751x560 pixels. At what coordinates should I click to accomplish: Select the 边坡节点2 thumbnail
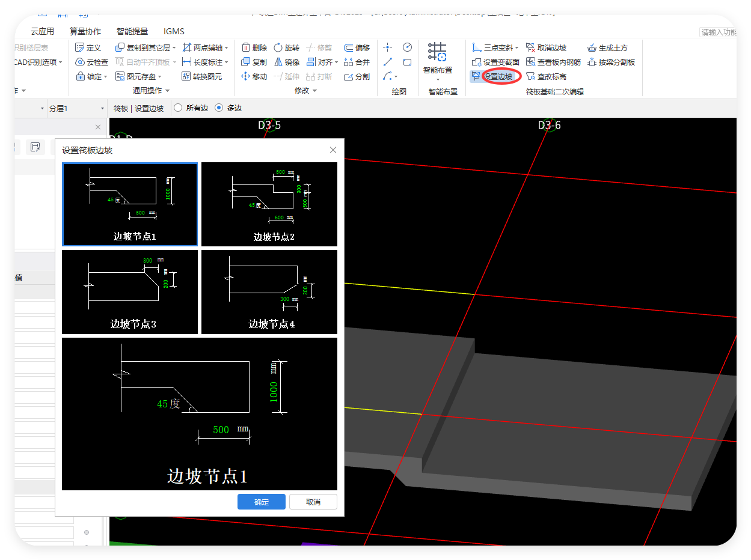(269, 204)
